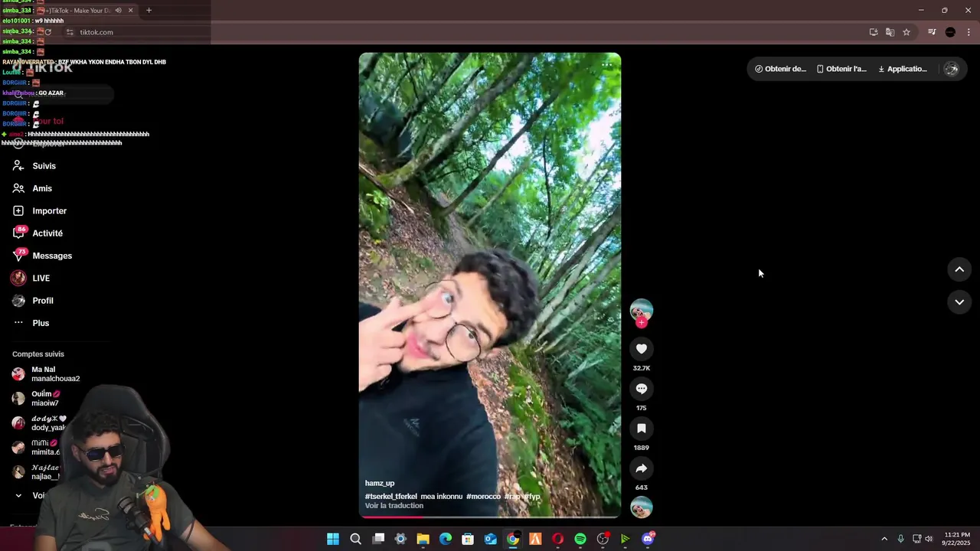This screenshot has height=551, width=980.
Task: Open Opera browser from the taskbar
Action: click(x=558, y=540)
